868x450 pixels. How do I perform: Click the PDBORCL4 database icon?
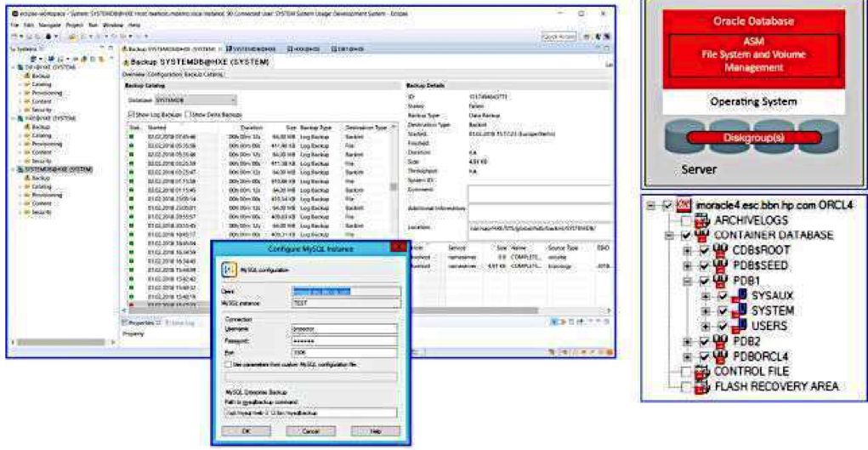720,356
